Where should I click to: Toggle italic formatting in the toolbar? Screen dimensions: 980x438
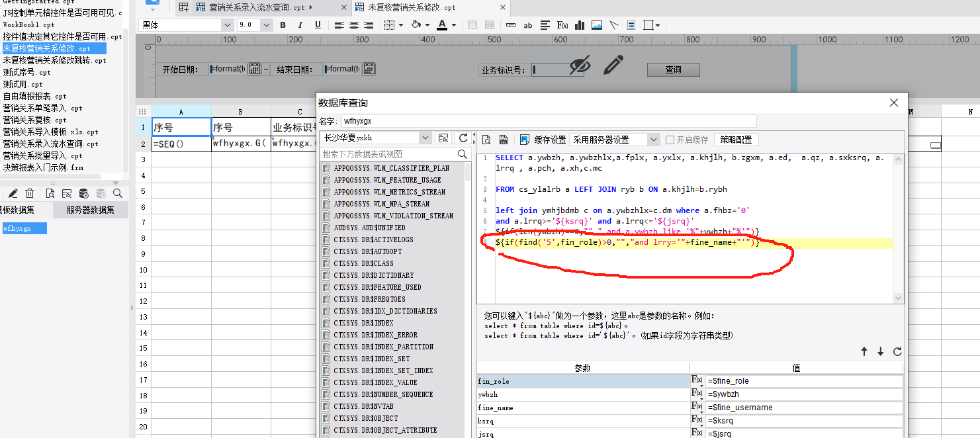[300, 25]
